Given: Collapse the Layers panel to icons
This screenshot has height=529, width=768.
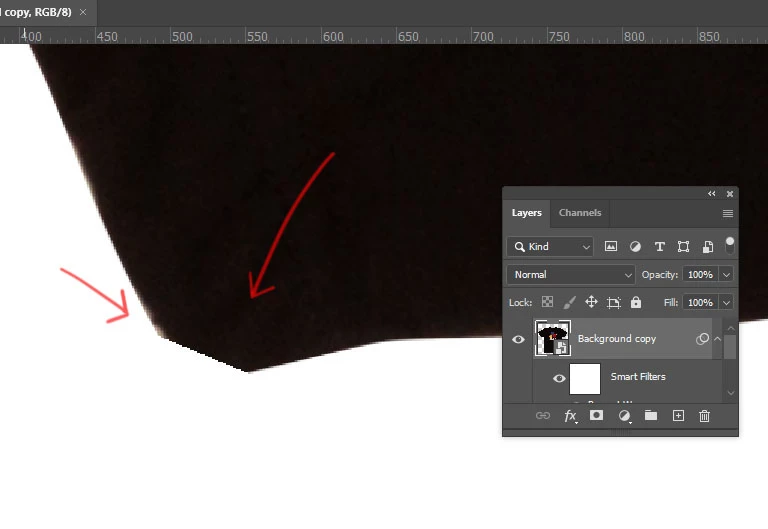Looking at the screenshot, I should click(712, 193).
